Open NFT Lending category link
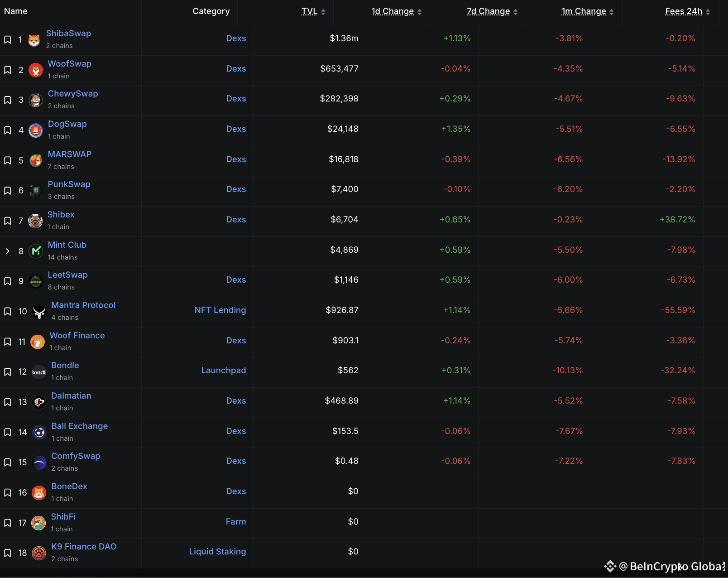 220,310
